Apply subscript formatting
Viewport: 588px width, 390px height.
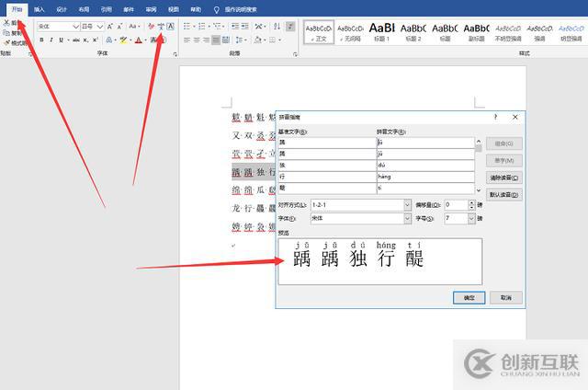click(x=85, y=40)
